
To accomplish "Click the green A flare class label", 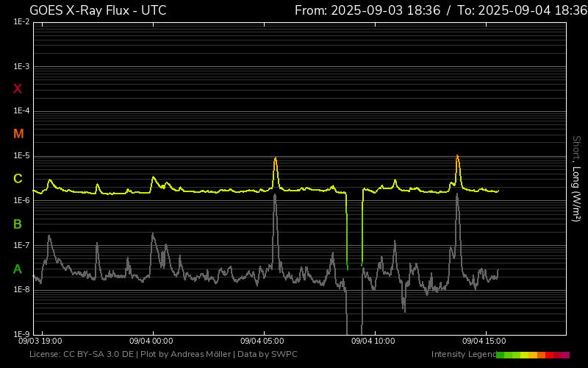I will 18,269.
